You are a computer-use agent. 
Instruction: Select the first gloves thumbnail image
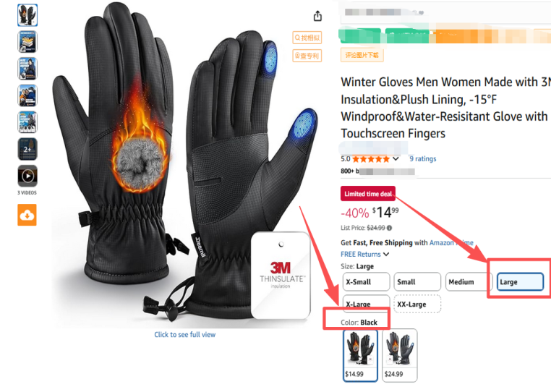point(27,15)
